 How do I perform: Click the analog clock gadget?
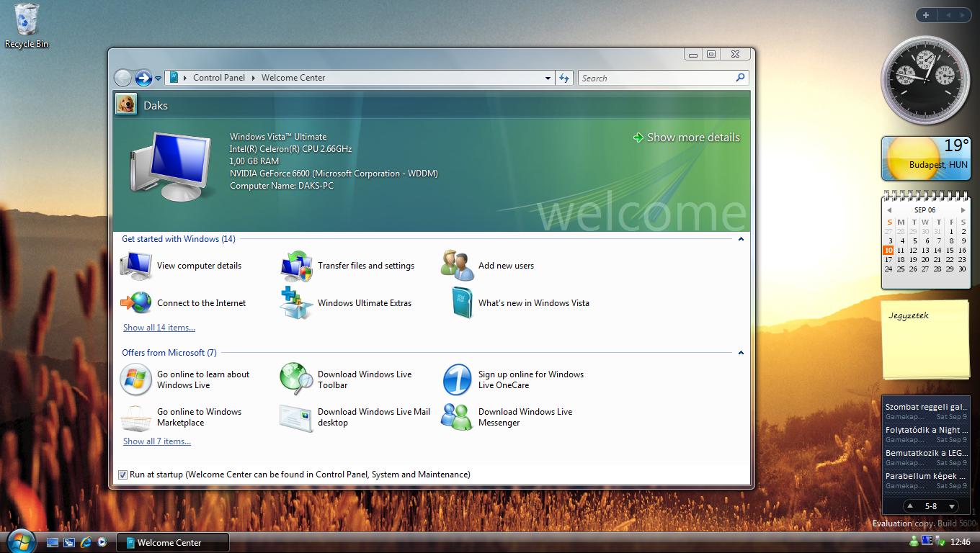[925, 80]
